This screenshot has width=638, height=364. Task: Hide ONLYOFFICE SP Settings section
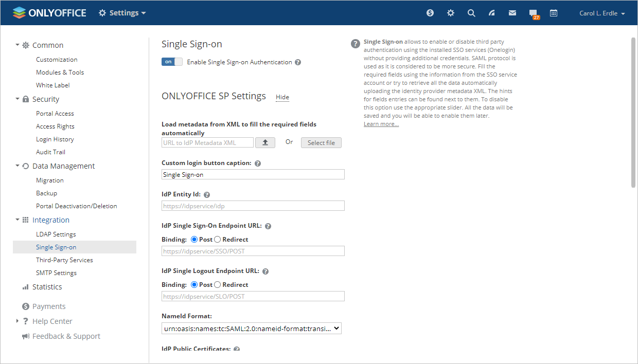282,97
